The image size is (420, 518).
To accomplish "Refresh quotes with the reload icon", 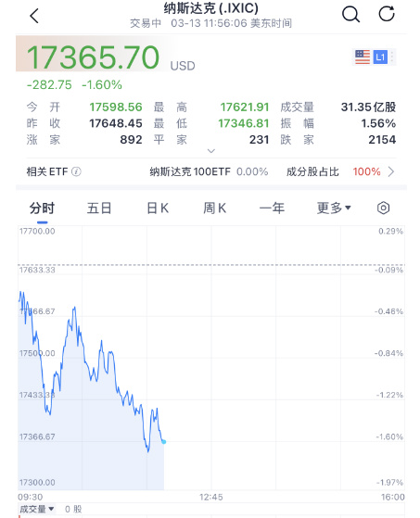I will coord(387,14).
